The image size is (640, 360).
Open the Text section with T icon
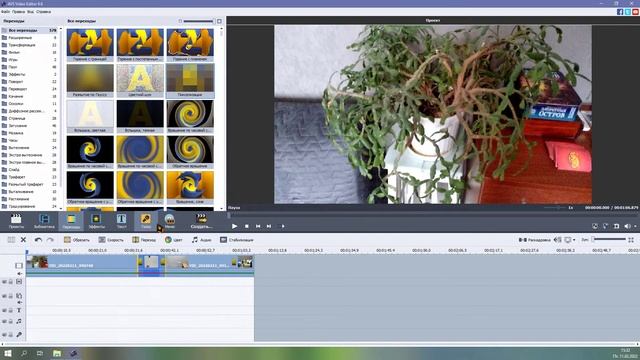click(x=122, y=221)
